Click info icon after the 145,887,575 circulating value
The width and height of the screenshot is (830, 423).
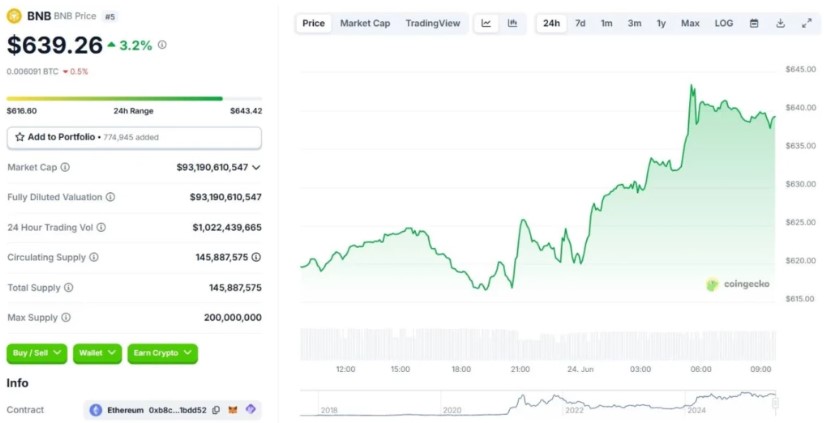pyautogui.click(x=256, y=257)
